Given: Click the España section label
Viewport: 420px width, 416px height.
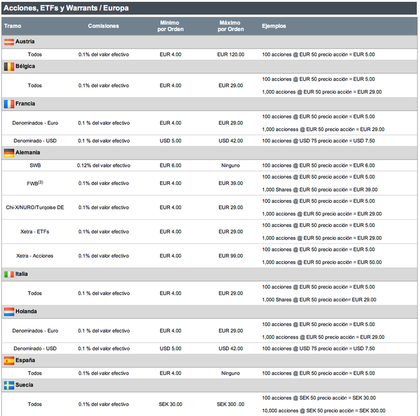Looking at the screenshot, I should pos(25,360).
